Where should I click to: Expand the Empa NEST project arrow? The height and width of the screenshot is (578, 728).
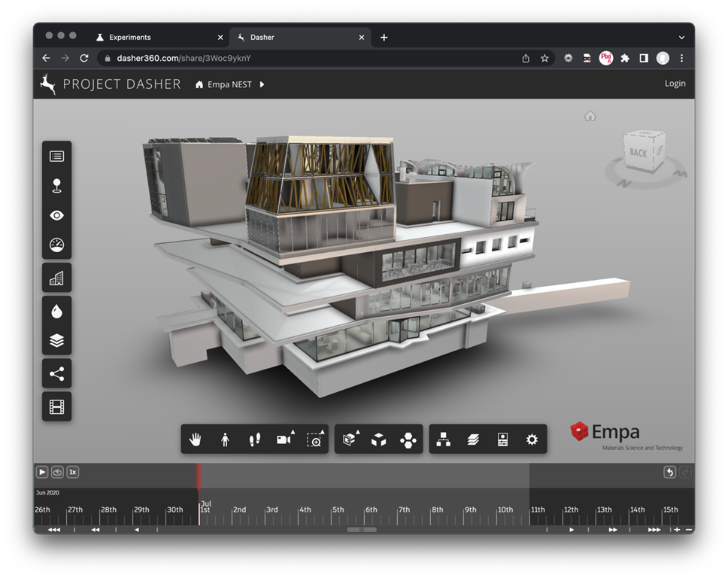[262, 84]
